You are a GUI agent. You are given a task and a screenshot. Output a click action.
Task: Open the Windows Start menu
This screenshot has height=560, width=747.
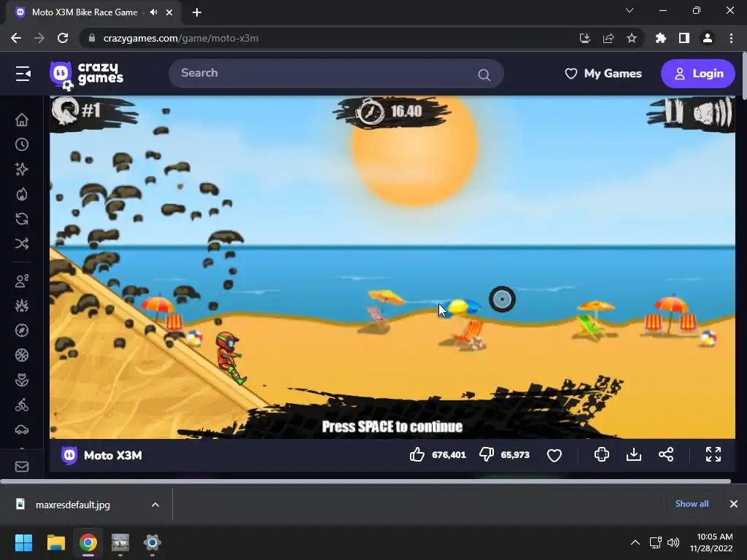coord(23,542)
